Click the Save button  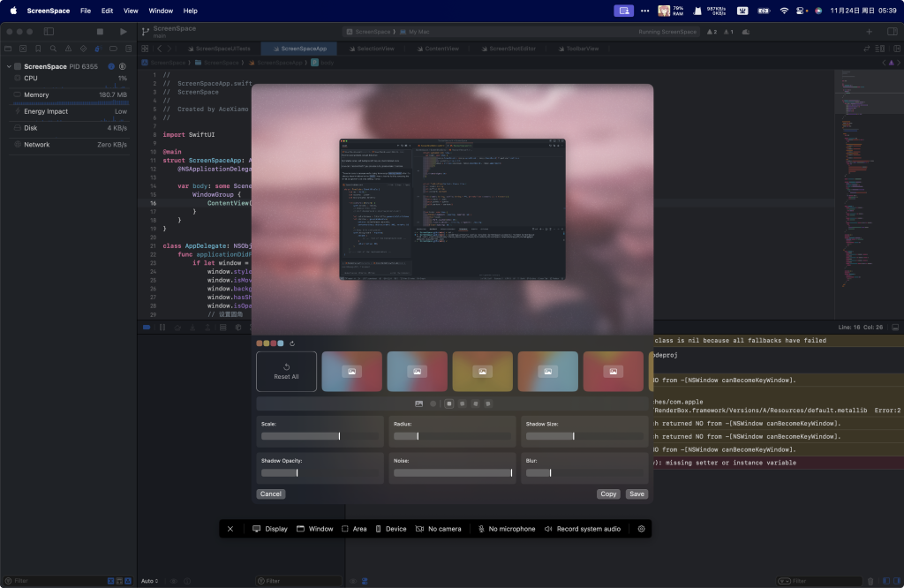(637, 494)
